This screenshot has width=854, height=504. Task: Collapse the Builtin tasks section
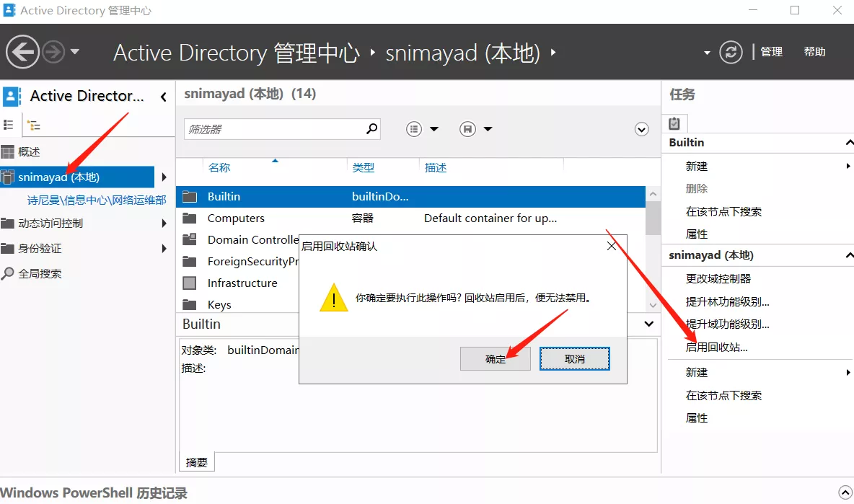(x=848, y=143)
